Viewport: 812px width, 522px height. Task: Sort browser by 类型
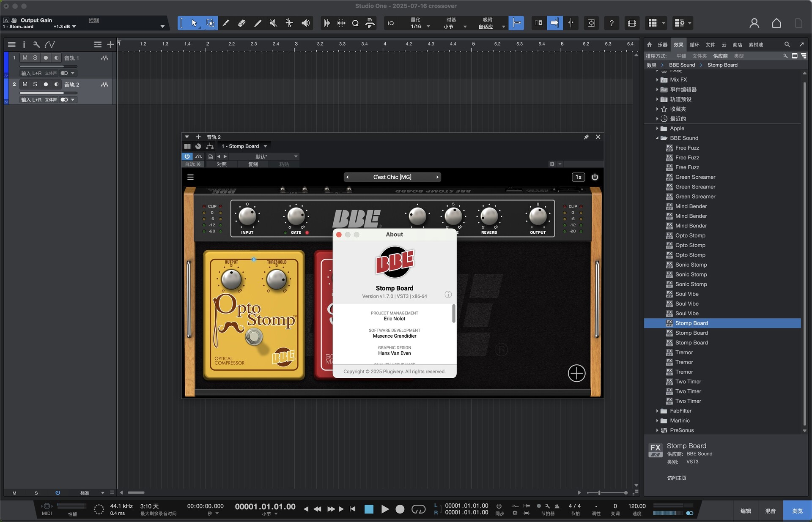click(738, 56)
